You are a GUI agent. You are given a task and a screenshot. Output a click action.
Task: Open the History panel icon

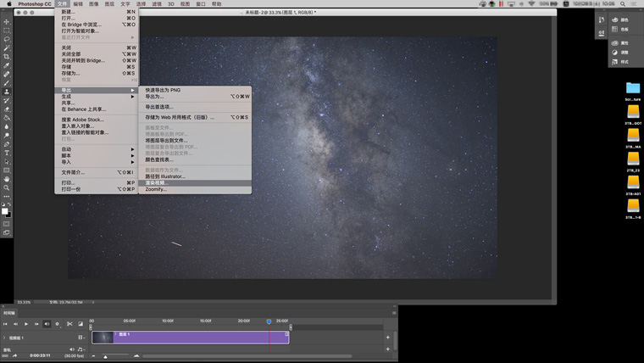(602, 20)
